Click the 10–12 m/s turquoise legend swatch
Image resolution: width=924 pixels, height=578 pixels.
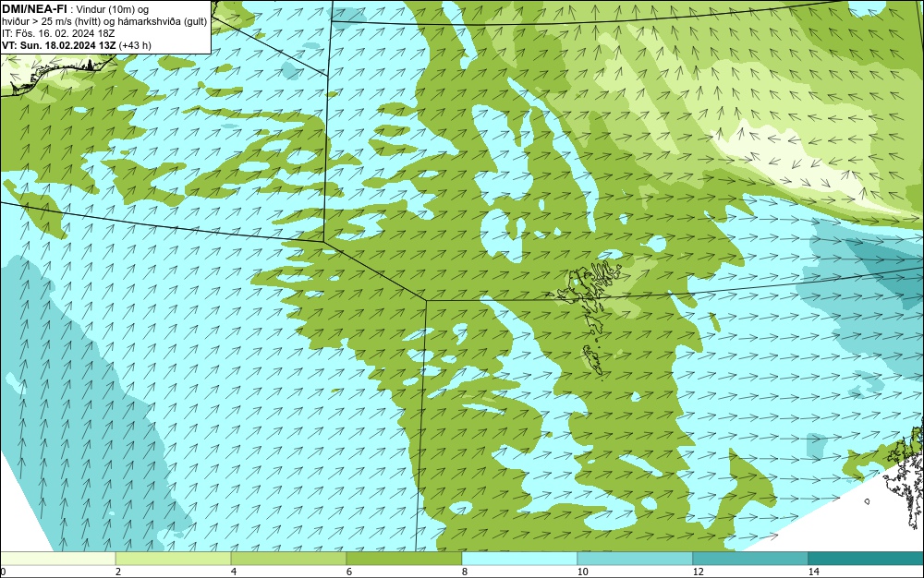click(x=636, y=559)
